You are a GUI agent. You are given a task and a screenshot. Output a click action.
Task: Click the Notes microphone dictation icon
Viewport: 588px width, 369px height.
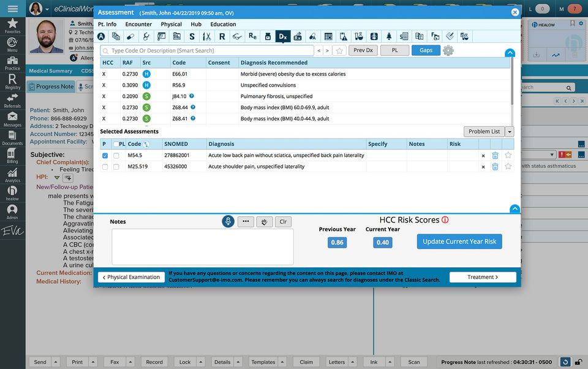228,221
